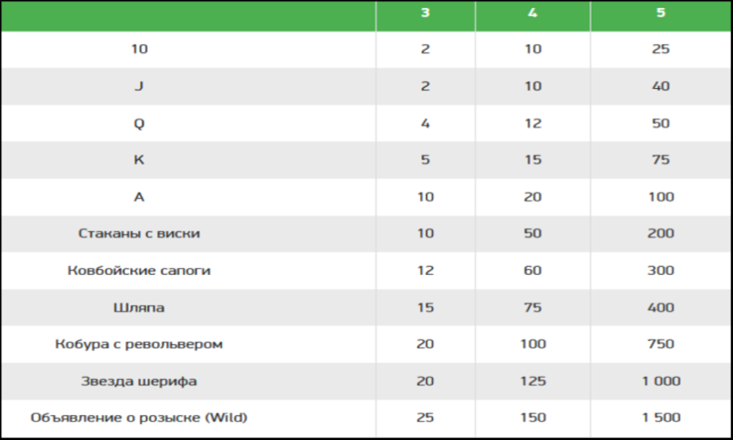Select the 750 payout value
The height and width of the screenshot is (440, 733).
coord(660,344)
